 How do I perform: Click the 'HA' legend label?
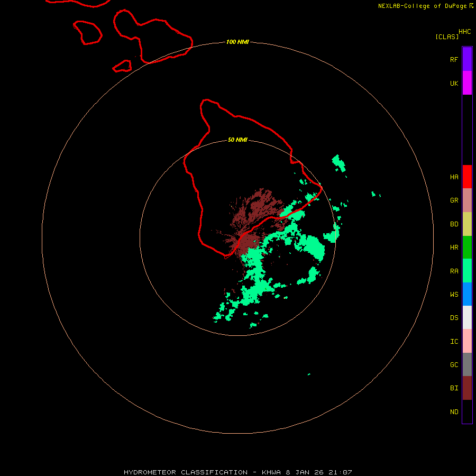[454, 177]
